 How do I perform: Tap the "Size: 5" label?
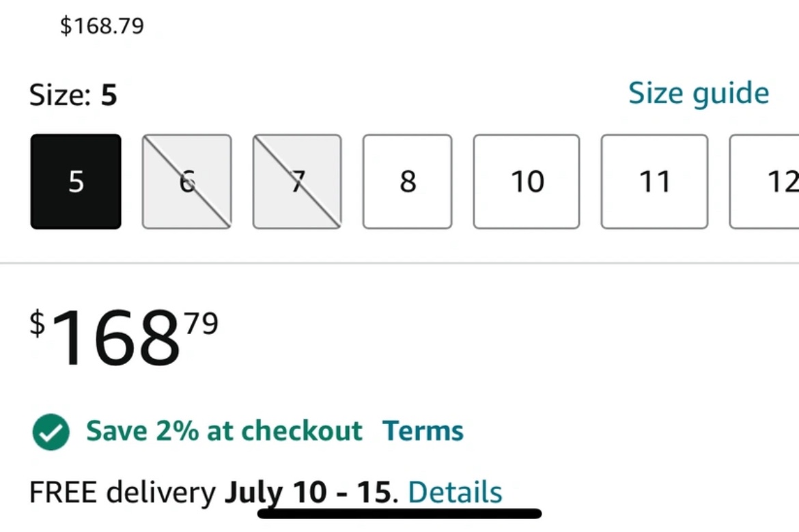coord(73,95)
